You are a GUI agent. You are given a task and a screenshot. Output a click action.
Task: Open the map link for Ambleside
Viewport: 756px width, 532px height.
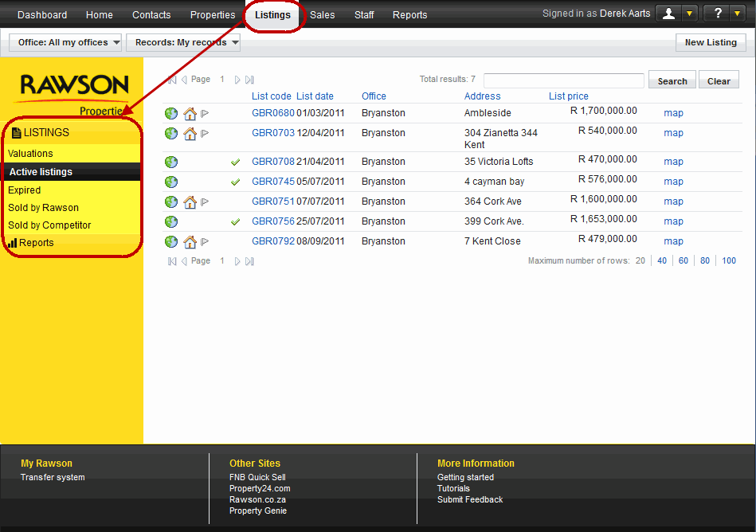[673, 113]
